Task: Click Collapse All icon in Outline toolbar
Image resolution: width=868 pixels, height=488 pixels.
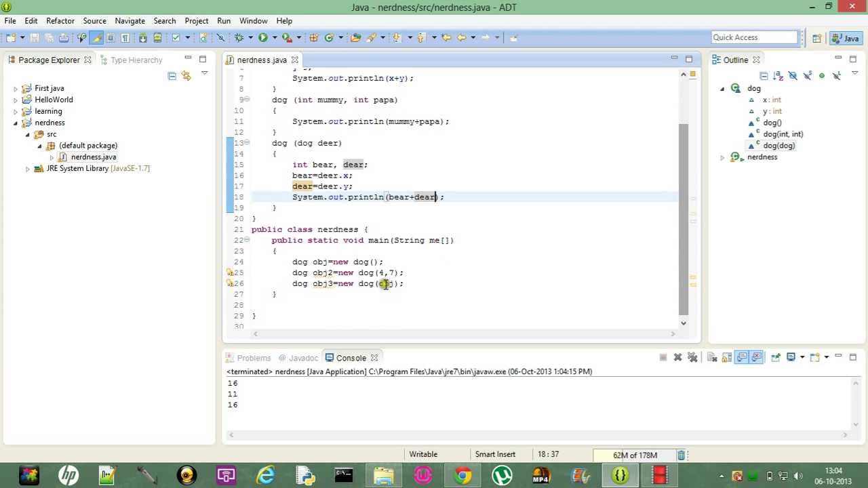Action: tap(764, 75)
